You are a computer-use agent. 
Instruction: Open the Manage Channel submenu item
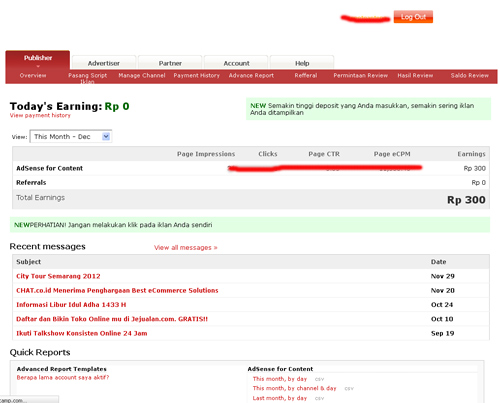(142, 76)
